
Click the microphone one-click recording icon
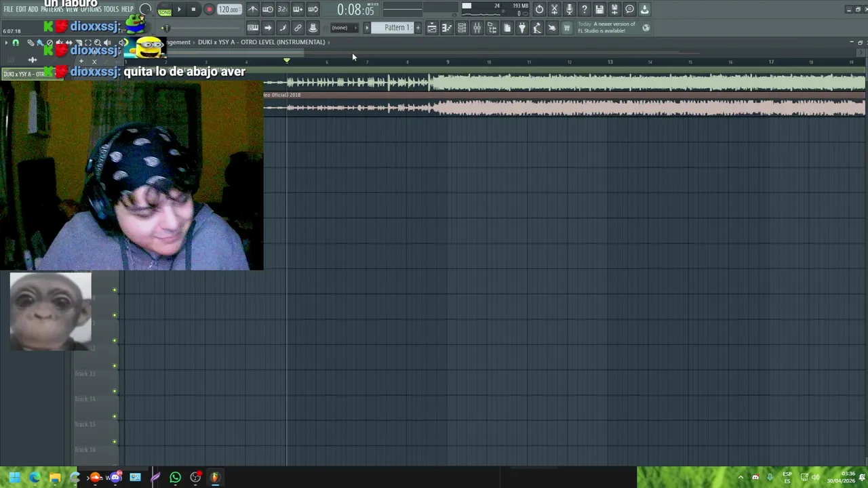click(x=569, y=9)
